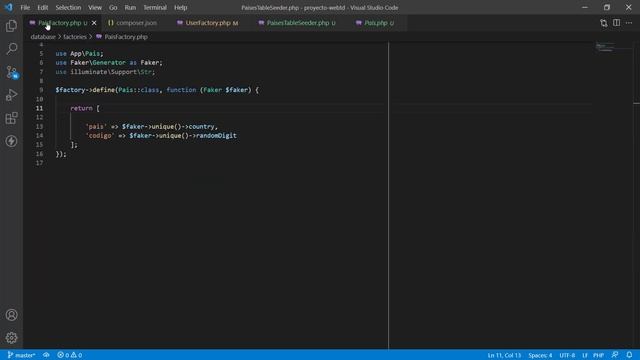This screenshot has height=360, width=640.
Task: Switch branch via master in status bar
Action: click(x=21, y=355)
